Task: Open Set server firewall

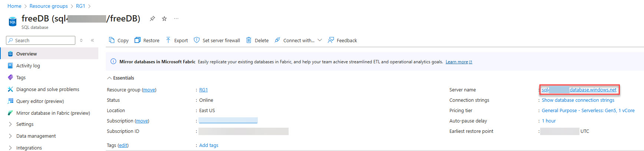Action: coord(217,40)
